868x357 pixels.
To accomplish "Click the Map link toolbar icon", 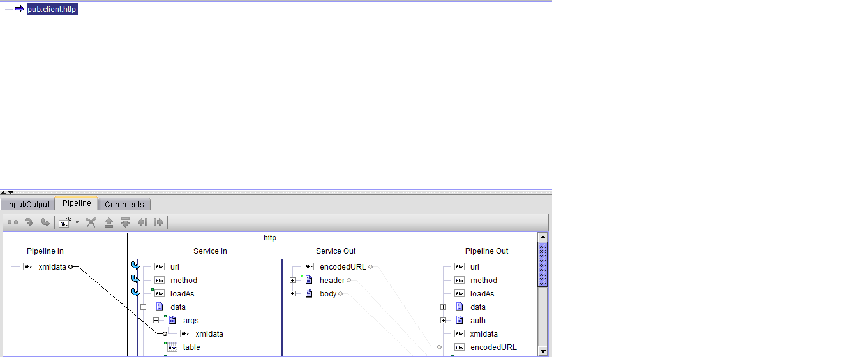I will pos(13,222).
